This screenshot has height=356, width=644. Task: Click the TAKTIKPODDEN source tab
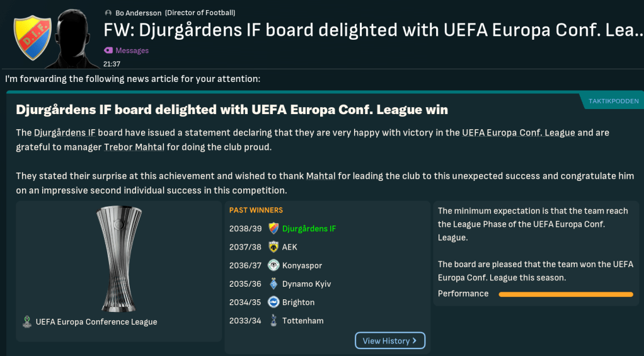click(612, 101)
